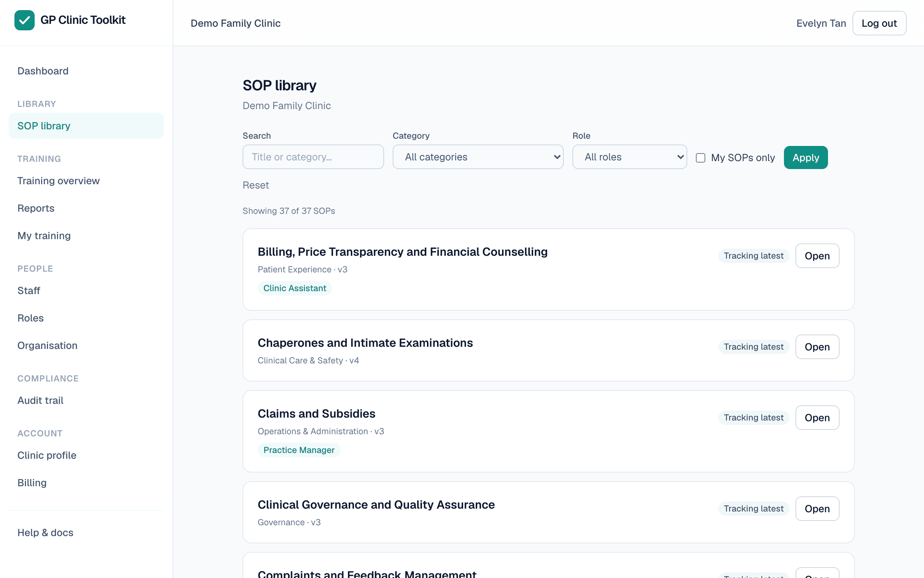This screenshot has width=924, height=578.
Task: Click the Patient Experience · v3 subtitle
Action: [302, 269]
